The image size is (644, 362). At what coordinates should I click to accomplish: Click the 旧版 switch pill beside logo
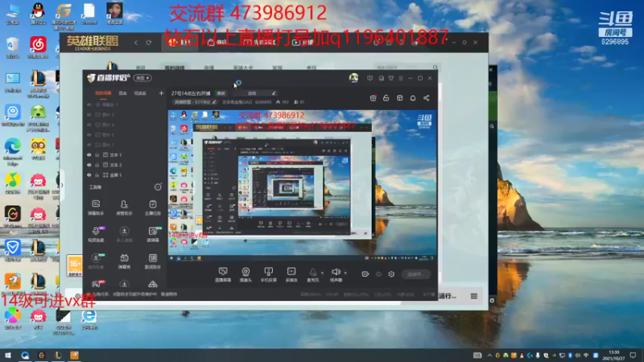click(x=142, y=78)
